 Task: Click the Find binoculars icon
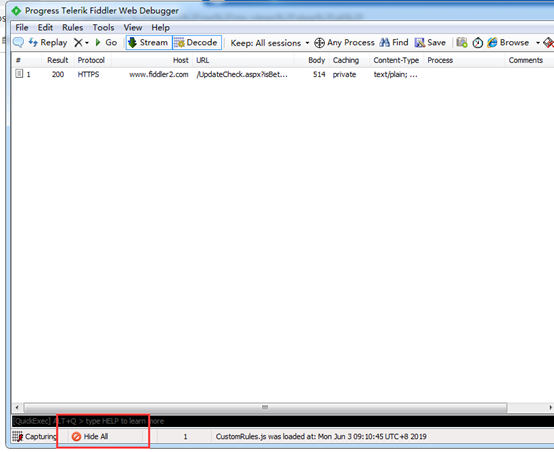click(384, 43)
